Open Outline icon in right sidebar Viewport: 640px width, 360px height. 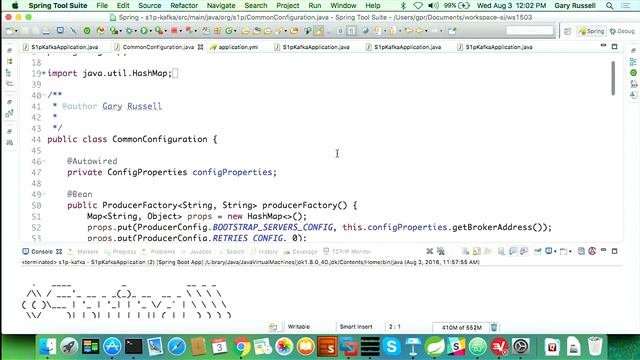coord(633,62)
